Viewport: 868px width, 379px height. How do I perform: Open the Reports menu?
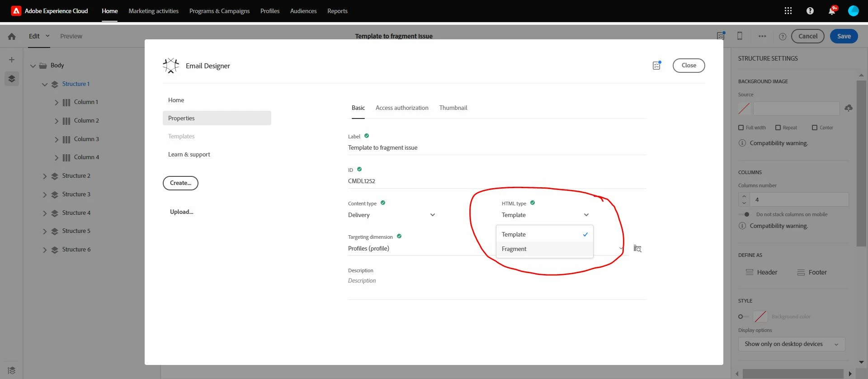click(337, 11)
